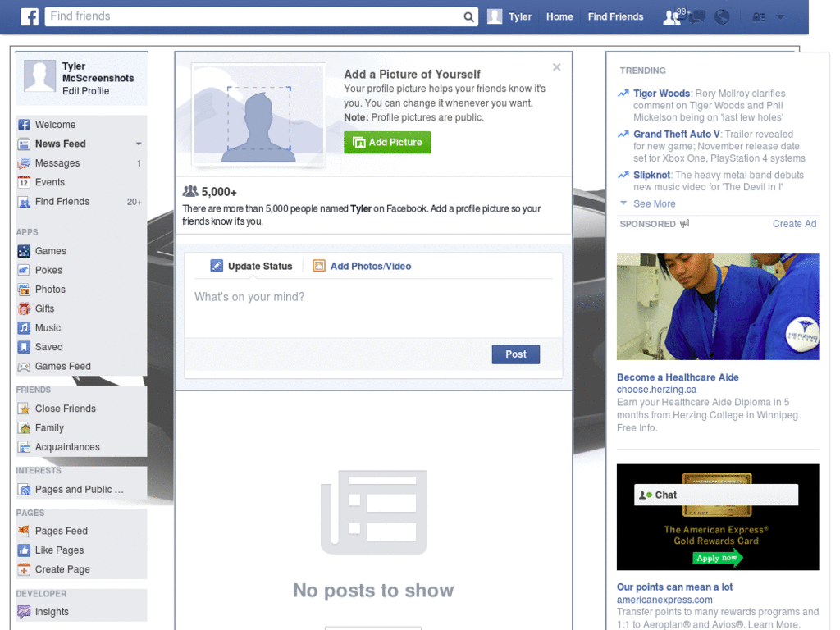Click Tyler's profile thumbnail in top bar
Image resolution: width=840 pixels, height=630 pixels.
coord(495,16)
